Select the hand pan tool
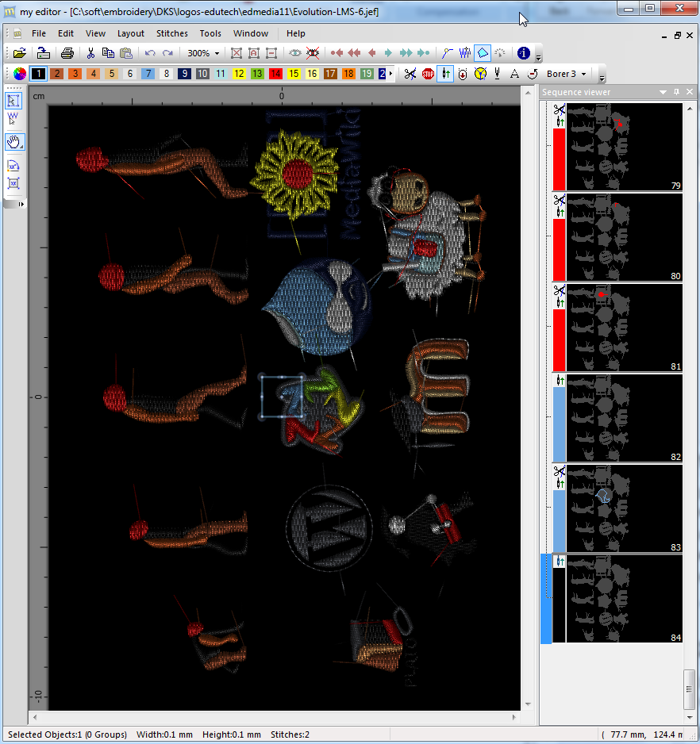 pos(13,142)
